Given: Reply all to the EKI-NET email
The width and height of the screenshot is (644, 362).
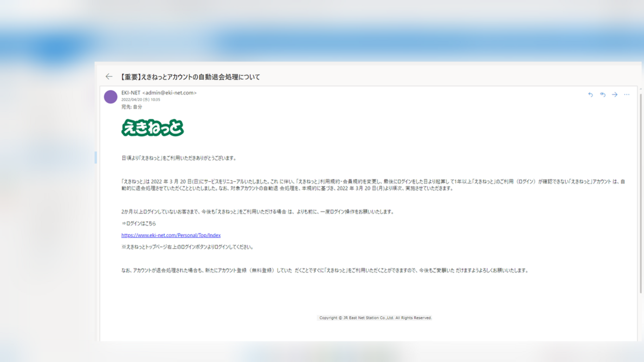Looking at the screenshot, I should [x=602, y=95].
